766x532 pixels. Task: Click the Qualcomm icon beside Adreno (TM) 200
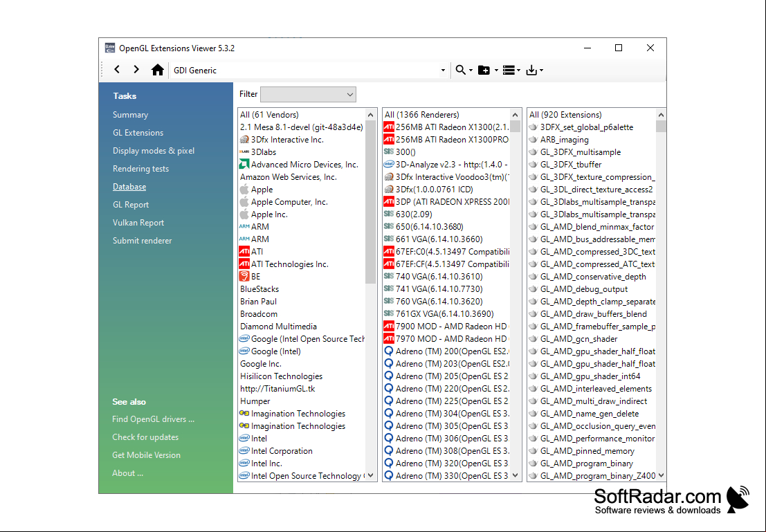pyautogui.click(x=389, y=351)
